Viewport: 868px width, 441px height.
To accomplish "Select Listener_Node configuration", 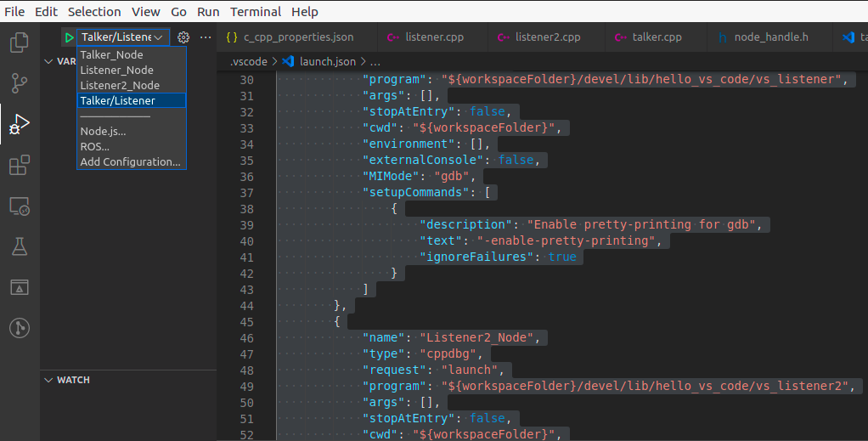I will coord(131,70).
